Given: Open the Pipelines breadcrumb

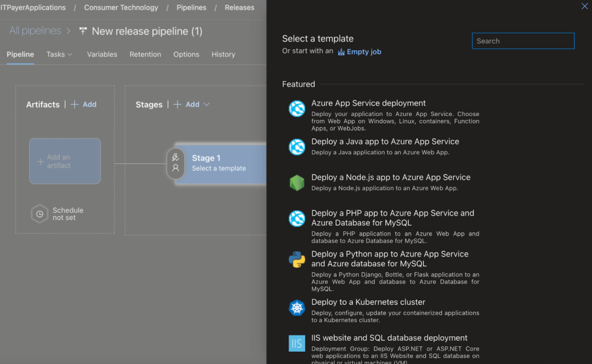Looking at the screenshot, I should point(191,8).
